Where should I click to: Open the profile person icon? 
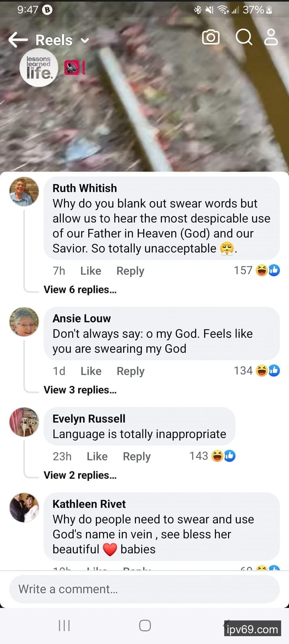click(x=271, y=38)
